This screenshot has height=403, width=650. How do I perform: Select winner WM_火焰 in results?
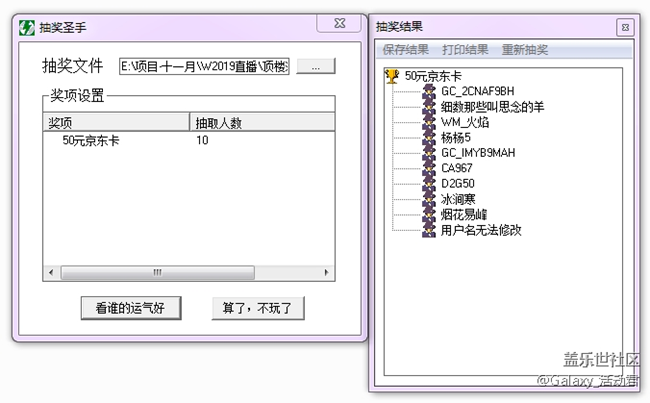click(x=465, y=122)
